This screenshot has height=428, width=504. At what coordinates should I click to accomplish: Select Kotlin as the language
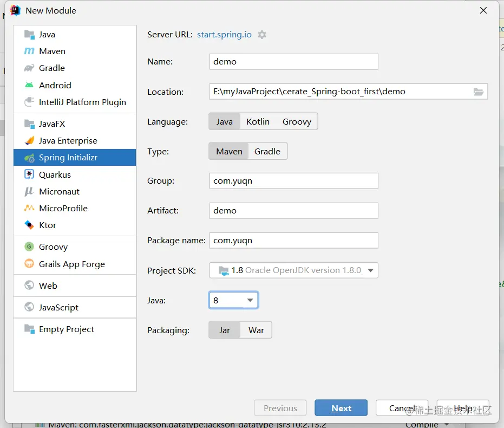click(x=258, y=121)
